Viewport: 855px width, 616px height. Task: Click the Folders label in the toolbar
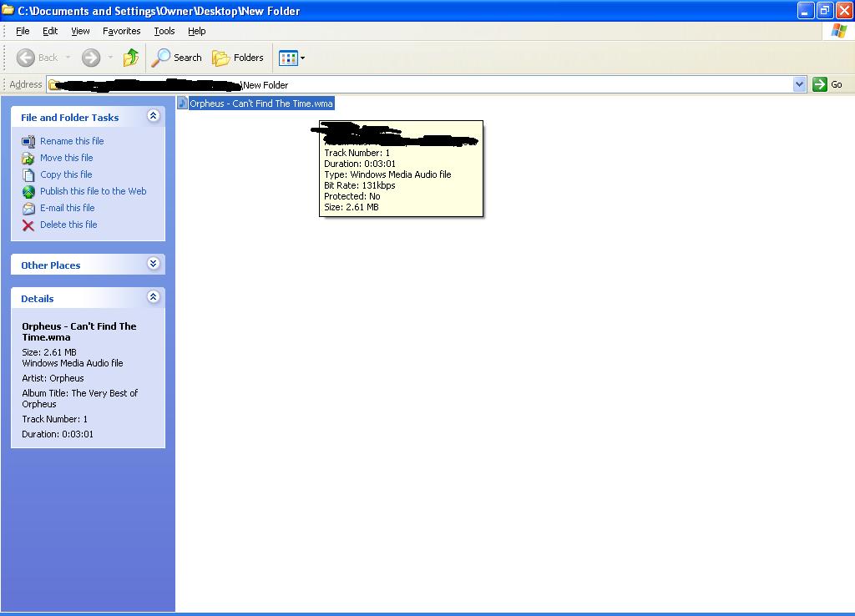(248, 58)
